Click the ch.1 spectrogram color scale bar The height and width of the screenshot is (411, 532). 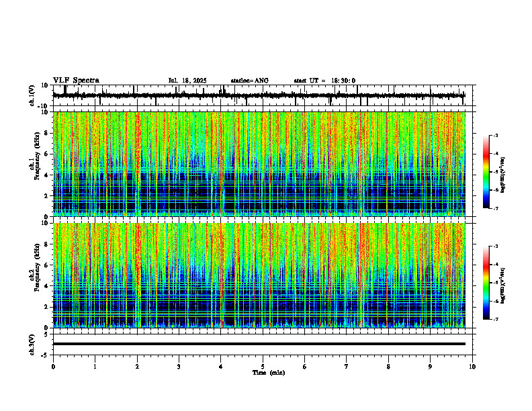(x=486, y=172)
